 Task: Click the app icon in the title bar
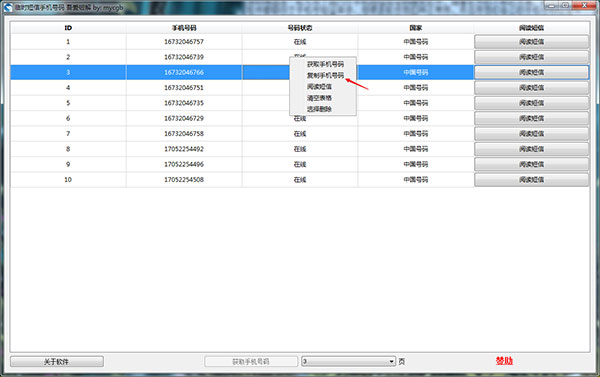pyautogui.click(x=8, y=7)
